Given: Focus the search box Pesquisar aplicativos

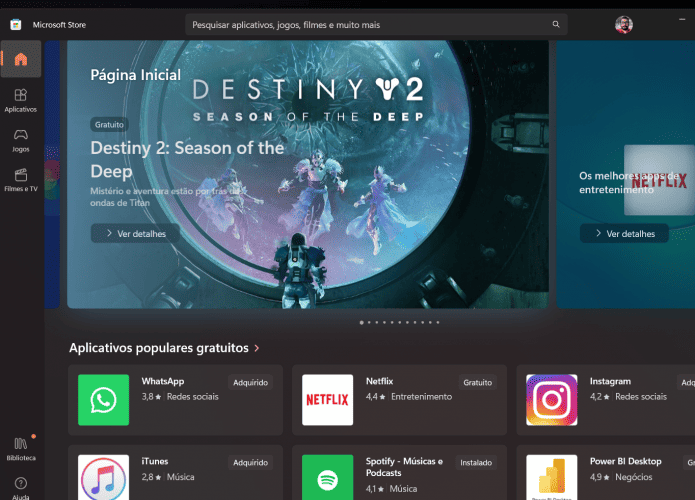Looking at the screenshot, I should [376, 25].
